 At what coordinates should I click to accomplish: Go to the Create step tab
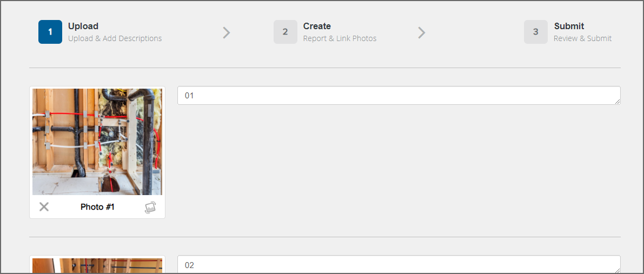(x=326, y=32)
